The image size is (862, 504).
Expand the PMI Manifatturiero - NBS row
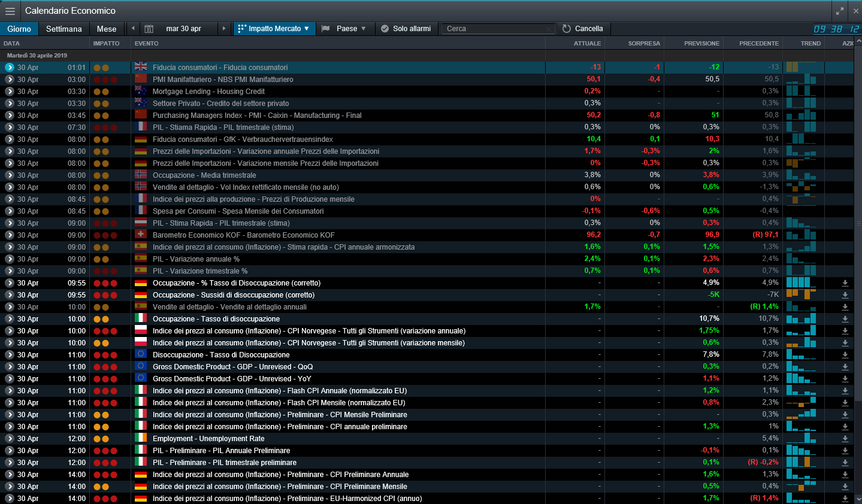[10, 80]
